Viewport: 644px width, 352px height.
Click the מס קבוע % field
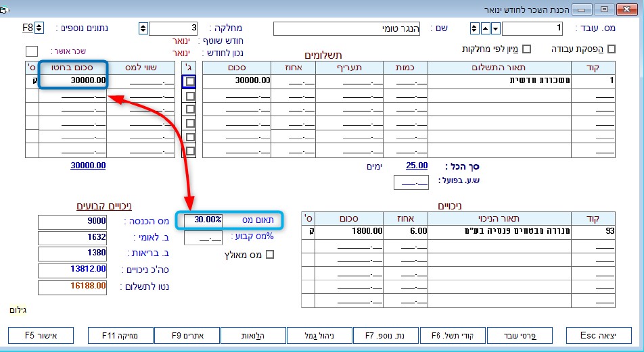203,238
